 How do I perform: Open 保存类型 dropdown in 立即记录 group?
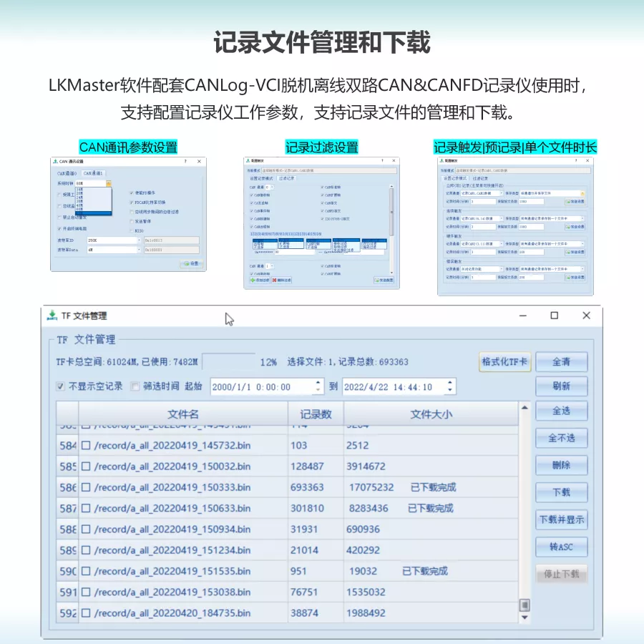(582, 193)
